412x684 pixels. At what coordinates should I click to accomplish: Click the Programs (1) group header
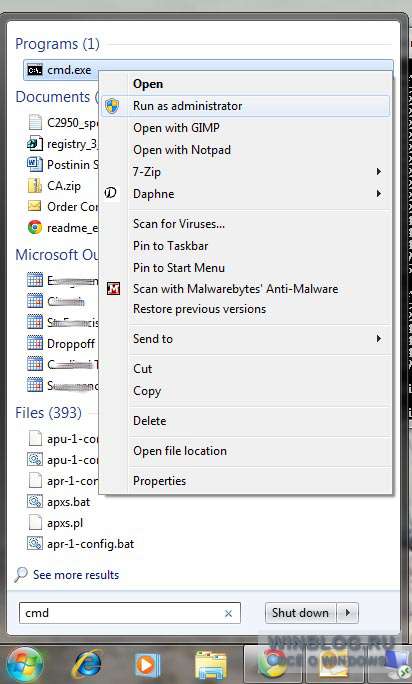point(57,44)
